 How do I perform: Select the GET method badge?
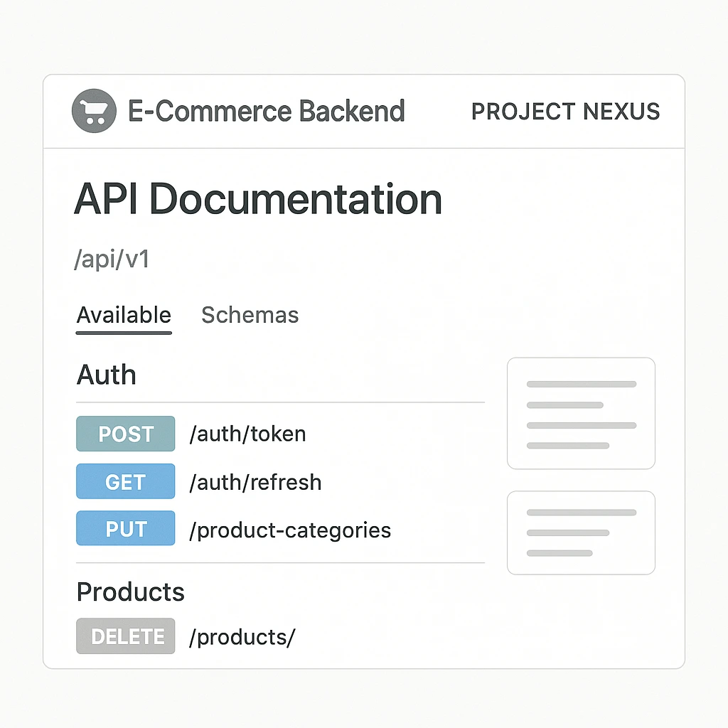[125, 481]
